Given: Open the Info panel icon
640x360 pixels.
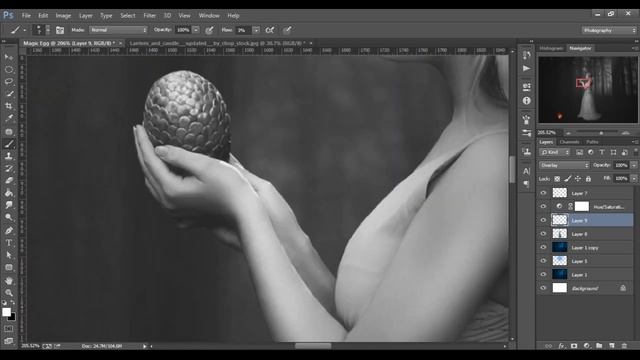Looking at the screenshot, I should [x=527, y=100].
